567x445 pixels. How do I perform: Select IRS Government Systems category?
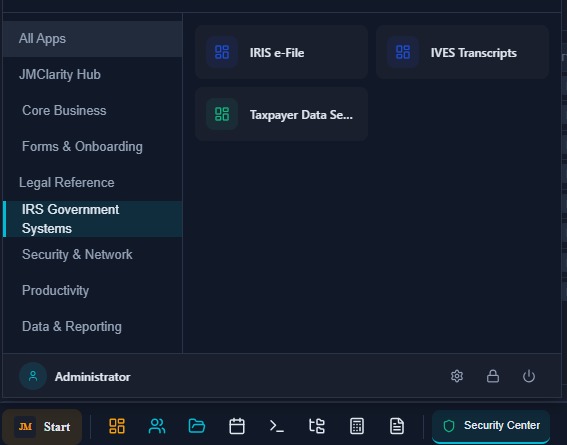tap(92, 219)
